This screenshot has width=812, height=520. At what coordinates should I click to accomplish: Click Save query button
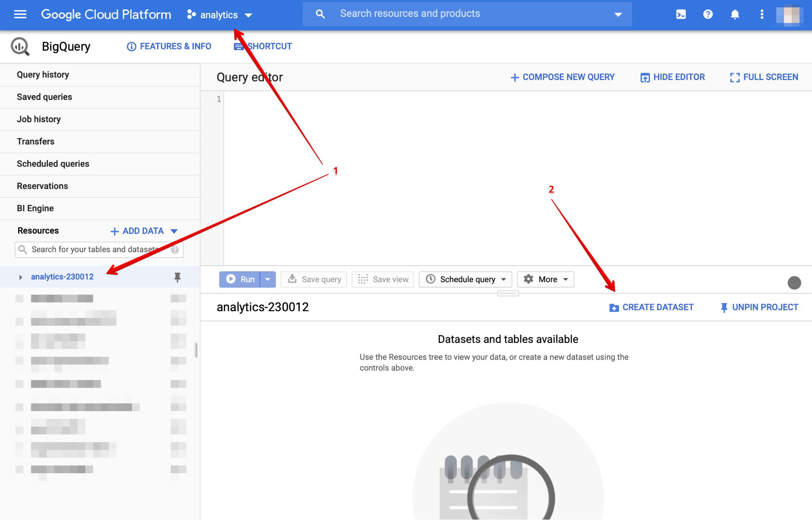click(314, 279)
